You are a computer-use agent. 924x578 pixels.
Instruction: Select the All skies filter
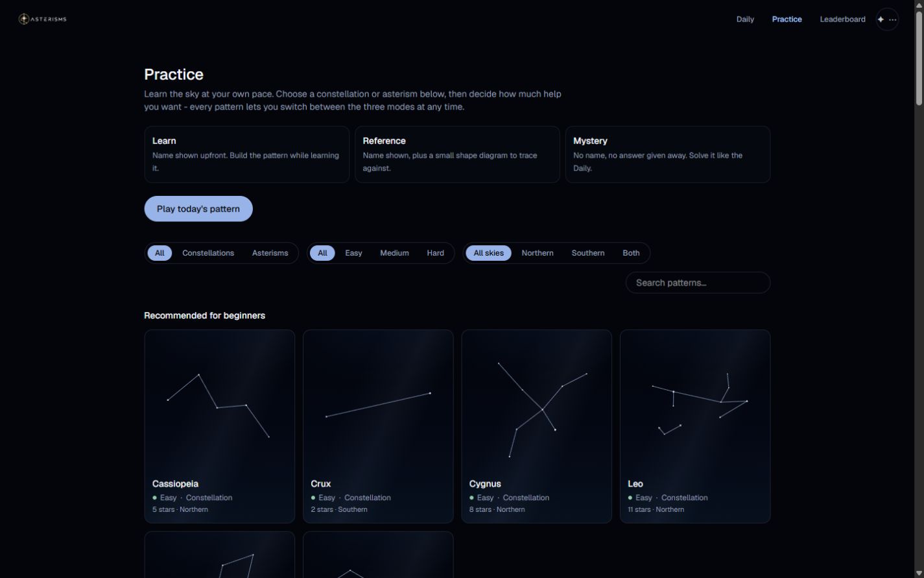[488, 253]
